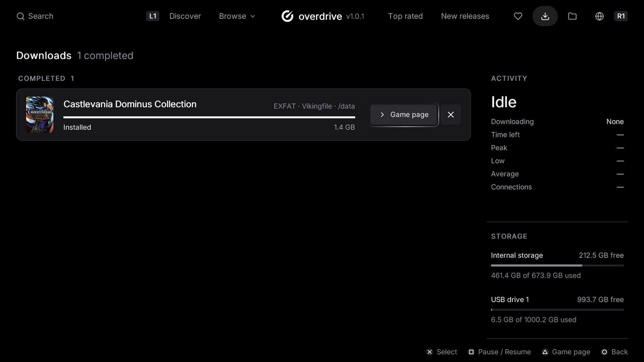The width and height of the screenshot is (644, 362).
Task: Click the Connections row label
Action: coord(511,187)
